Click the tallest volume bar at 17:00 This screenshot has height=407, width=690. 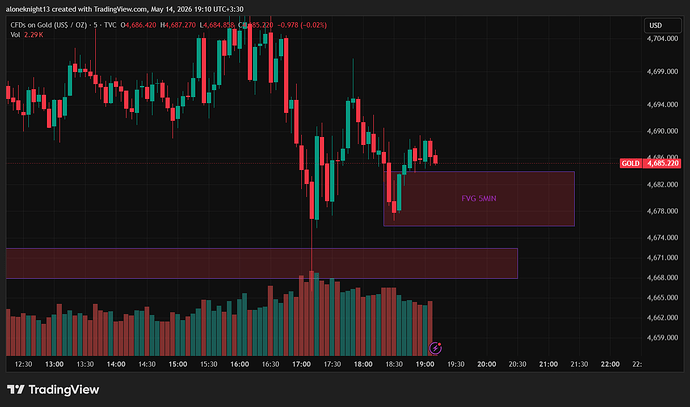click(x=312, y=313)
